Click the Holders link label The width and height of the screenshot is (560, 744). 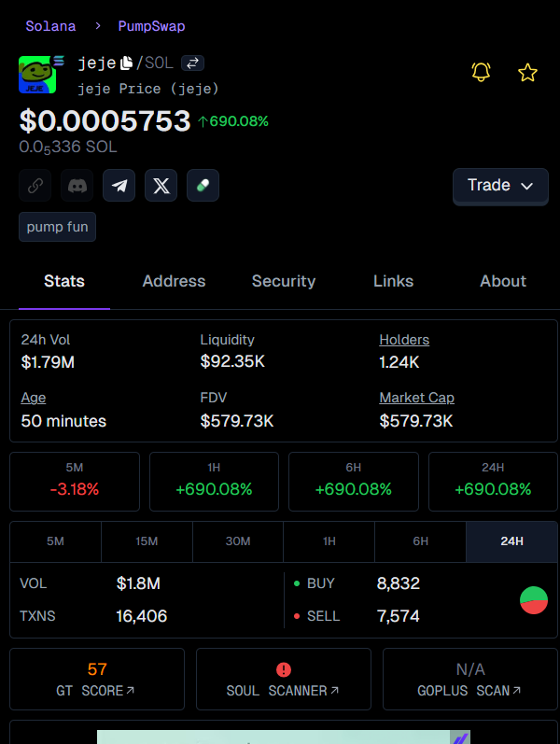pyautogui.click(x=404, y=340)
